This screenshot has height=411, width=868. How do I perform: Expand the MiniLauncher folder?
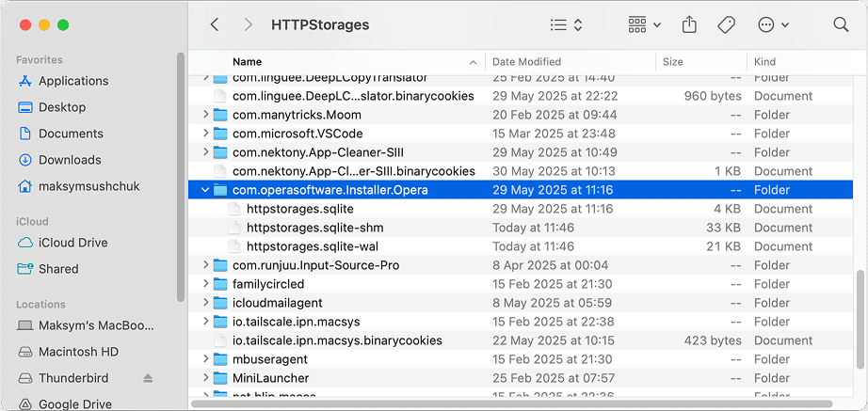[x=205, y=378]
